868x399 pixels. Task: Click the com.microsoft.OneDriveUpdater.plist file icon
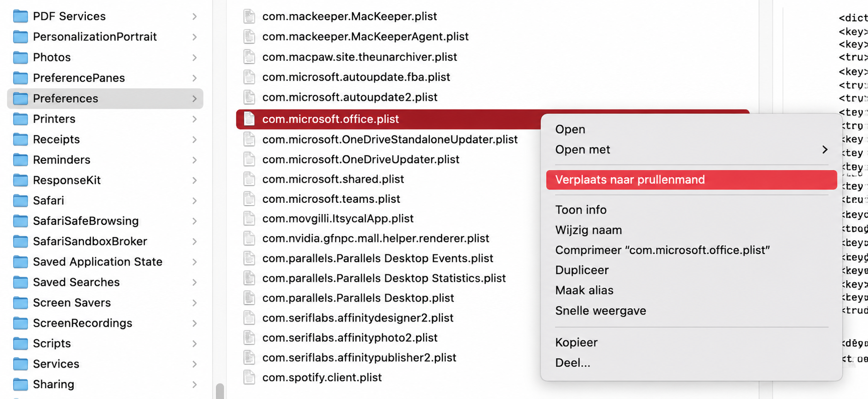click(249, 159)
